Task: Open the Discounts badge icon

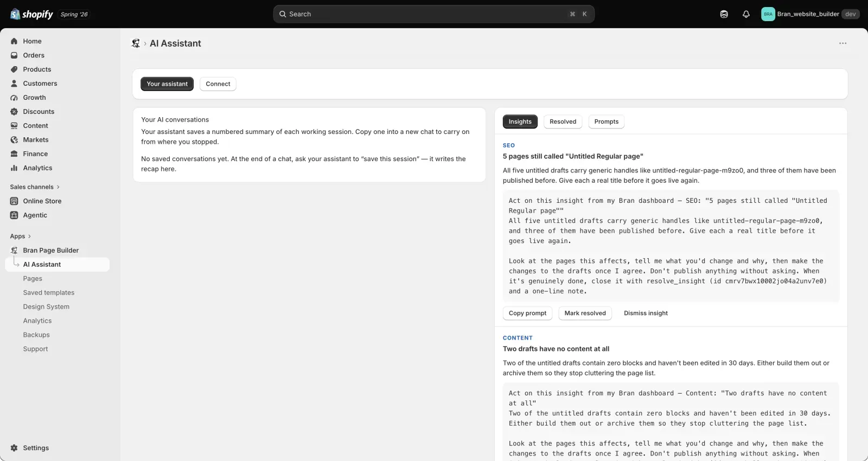Action: (x=14, y=112)
